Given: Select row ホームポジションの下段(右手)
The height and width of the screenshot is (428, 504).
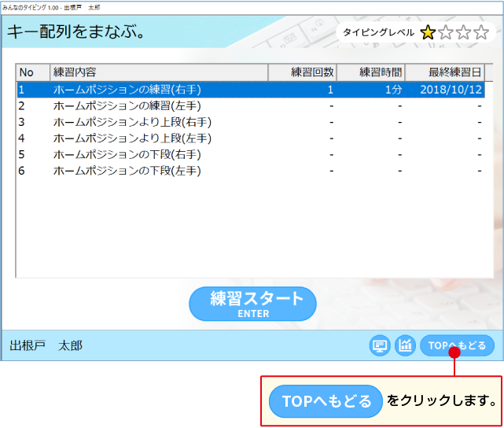Looking at the screenshot, I should (x=251, y=154).
